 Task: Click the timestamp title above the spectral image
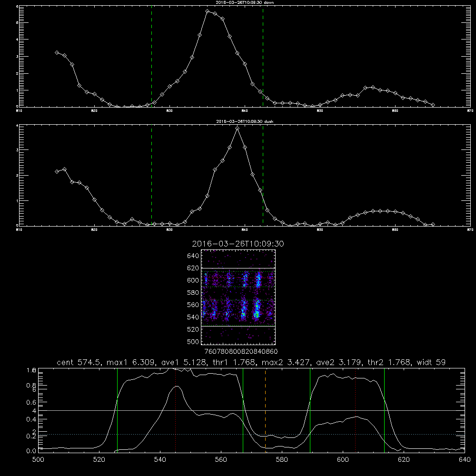(x=238, y=244)
